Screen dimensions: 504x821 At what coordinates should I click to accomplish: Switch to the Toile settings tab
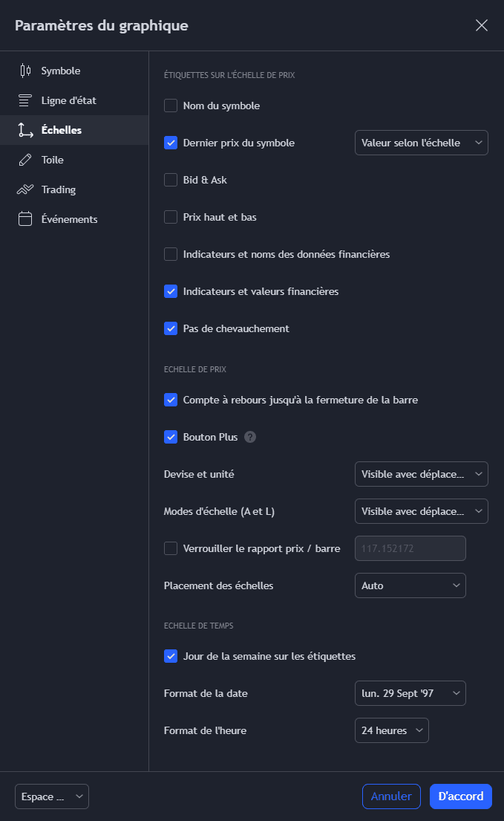[x=53, y=160]
